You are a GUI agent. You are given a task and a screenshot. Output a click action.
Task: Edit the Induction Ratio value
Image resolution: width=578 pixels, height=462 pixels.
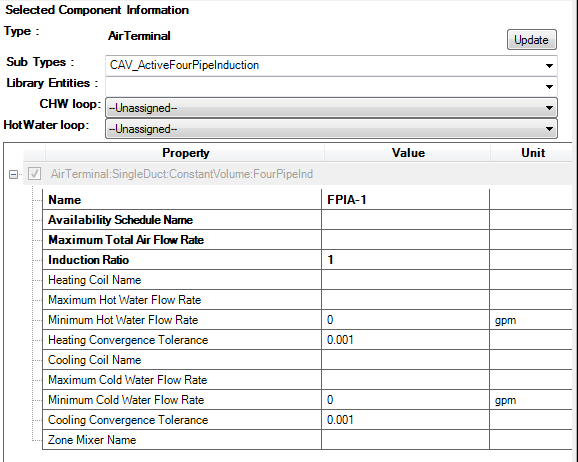pos(405,260)
